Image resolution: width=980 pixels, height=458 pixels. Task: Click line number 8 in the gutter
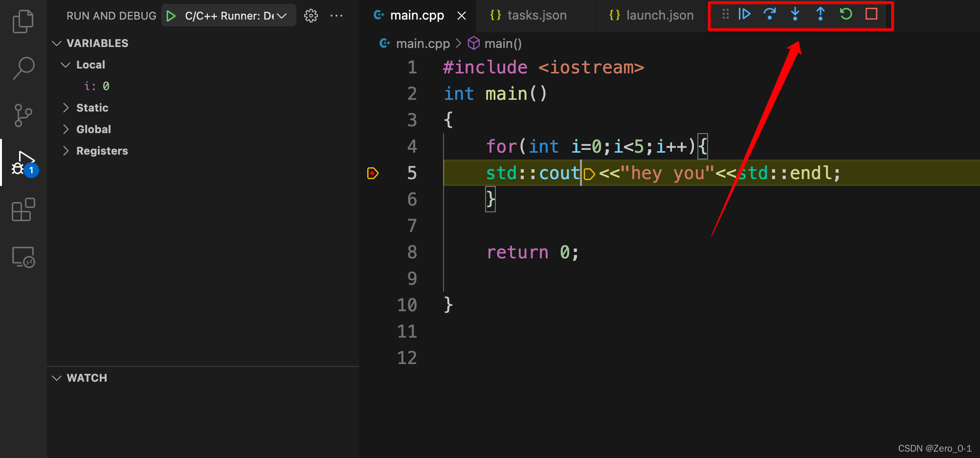click(x=412, y=252)
